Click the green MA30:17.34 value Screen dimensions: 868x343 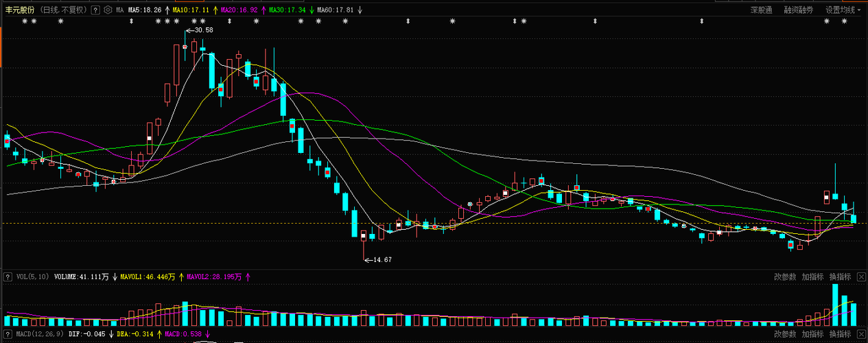[x=288, y=10]
